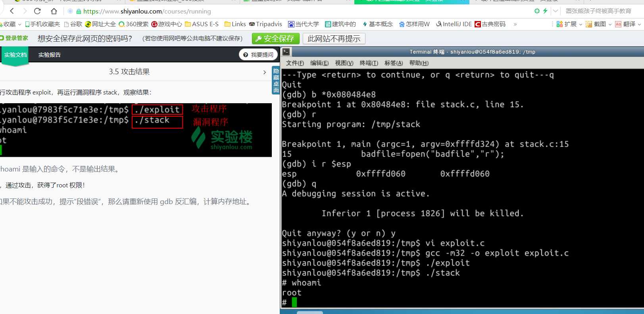Viewport: 644px width, 314px height.
Task: Go back to the previous page
Action: pos(12,11)
